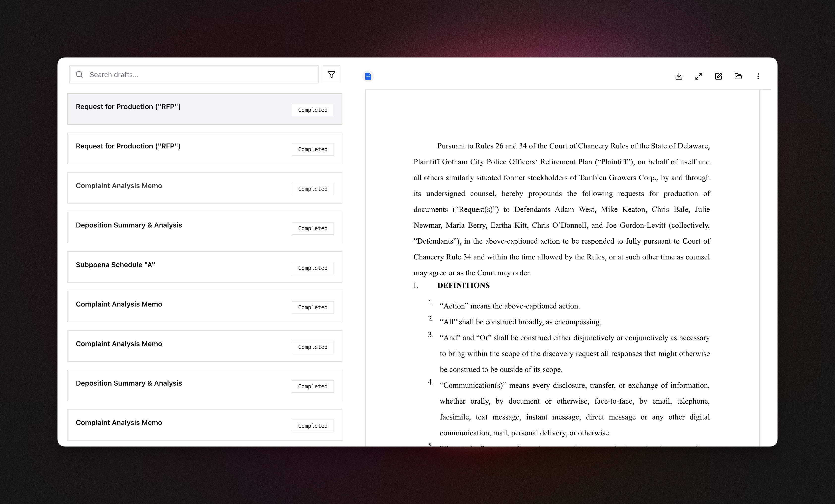Click the DEFINITIONS heading in document
The image size is (835, 504).
click(463, 285)
